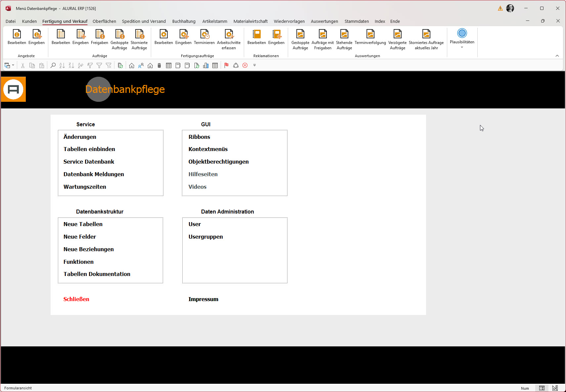566x392 pixels.
Task: Open Tabellen einbinden under Service
Action: click(89, 149)
